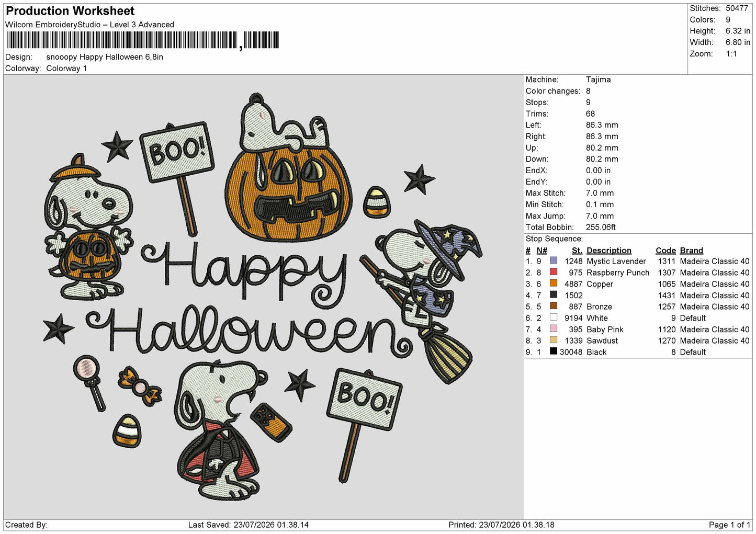Click the 'Page 1 of 1' indicator
756x534 pixels.
729,525
